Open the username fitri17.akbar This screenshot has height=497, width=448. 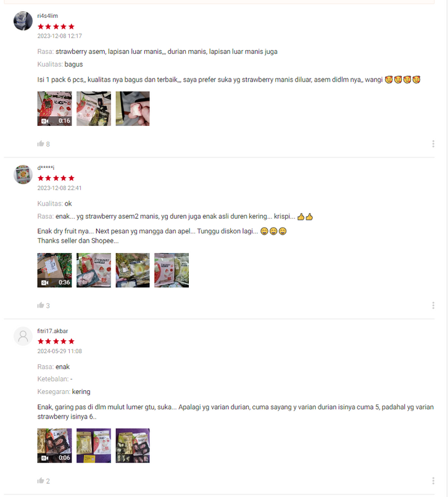pyautogui.click(x=52, y=331)
